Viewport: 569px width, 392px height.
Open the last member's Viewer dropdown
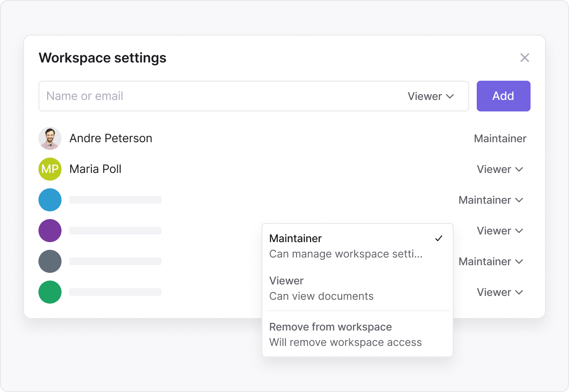tap(499, 292)
